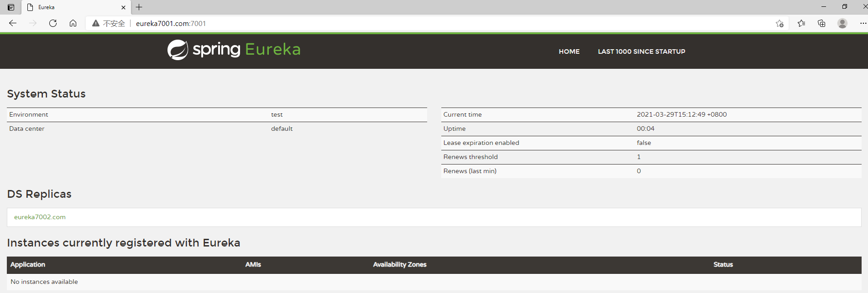Viewport: 868px width, 293px height.
Task: Click the 'Lease expiration enabled' label
Action: [481, 143]
